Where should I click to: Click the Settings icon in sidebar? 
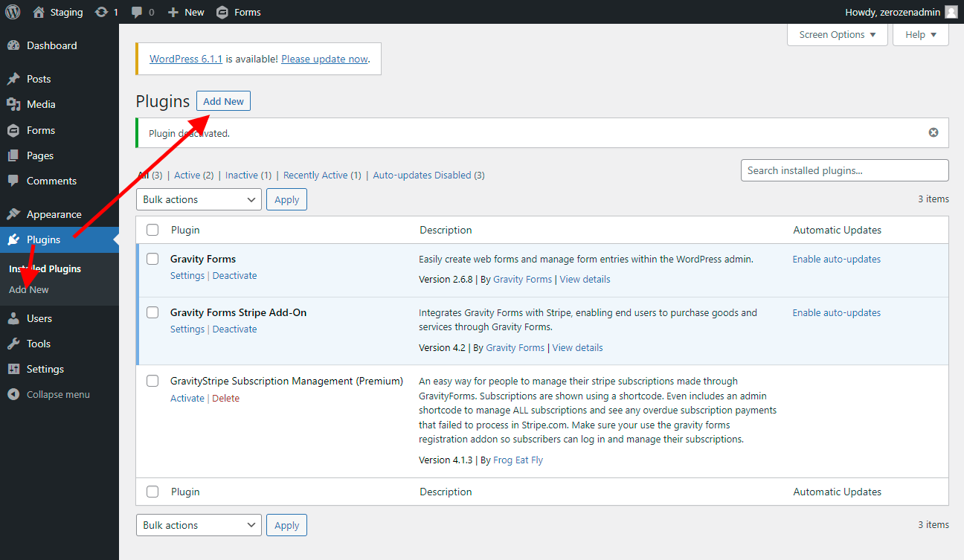(x=13, y=369)
